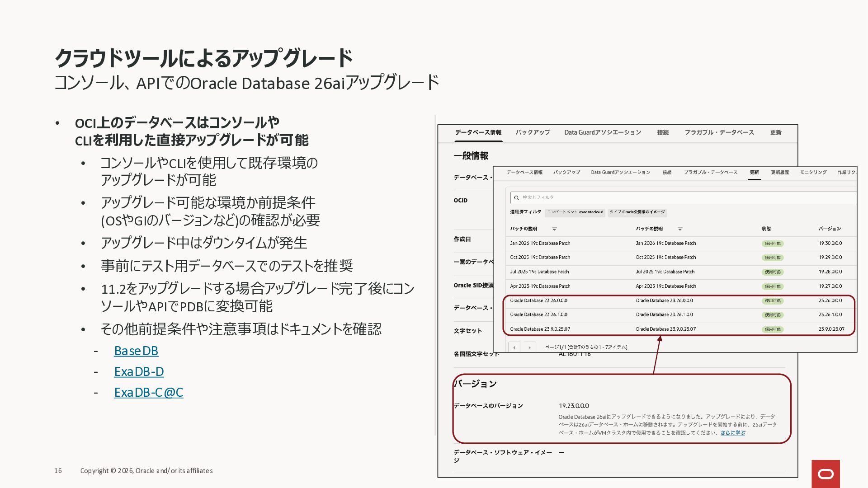868x488 pixels.
Task: Open バックアップ tab in back panel
Action: [533, 132]
